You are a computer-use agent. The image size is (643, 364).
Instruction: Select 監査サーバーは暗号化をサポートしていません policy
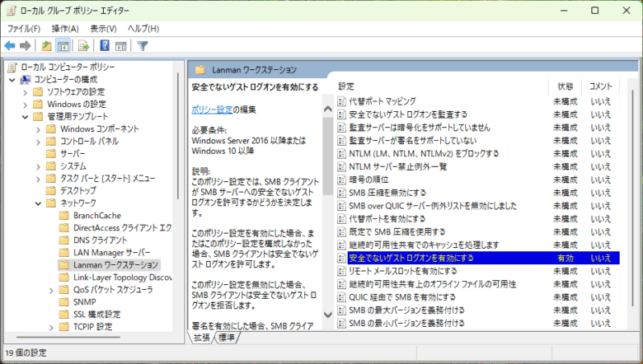419,128
